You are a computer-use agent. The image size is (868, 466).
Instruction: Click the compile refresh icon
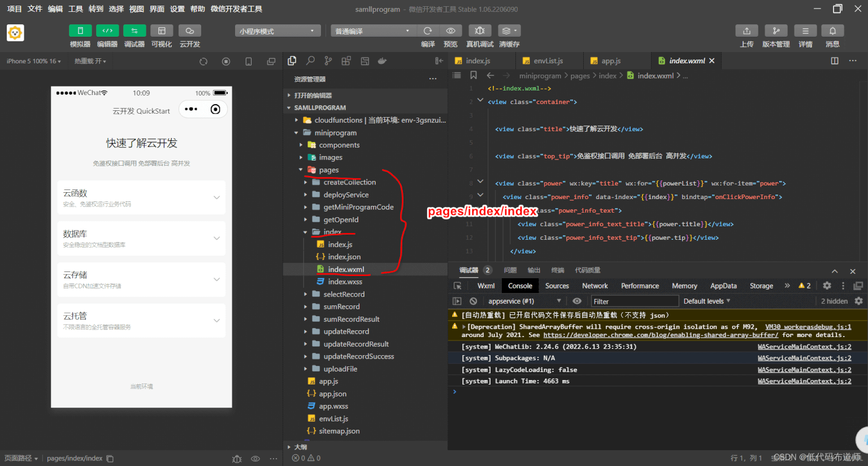point(428,31)
